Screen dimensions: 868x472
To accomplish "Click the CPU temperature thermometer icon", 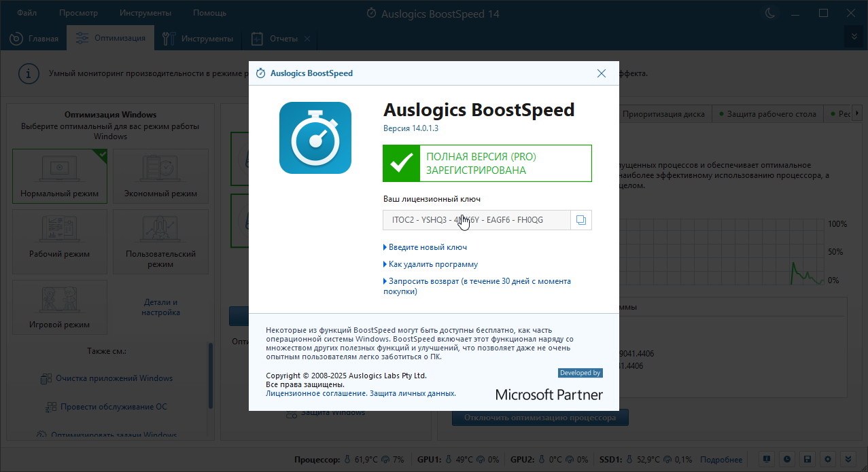I will tap(347, 460).
